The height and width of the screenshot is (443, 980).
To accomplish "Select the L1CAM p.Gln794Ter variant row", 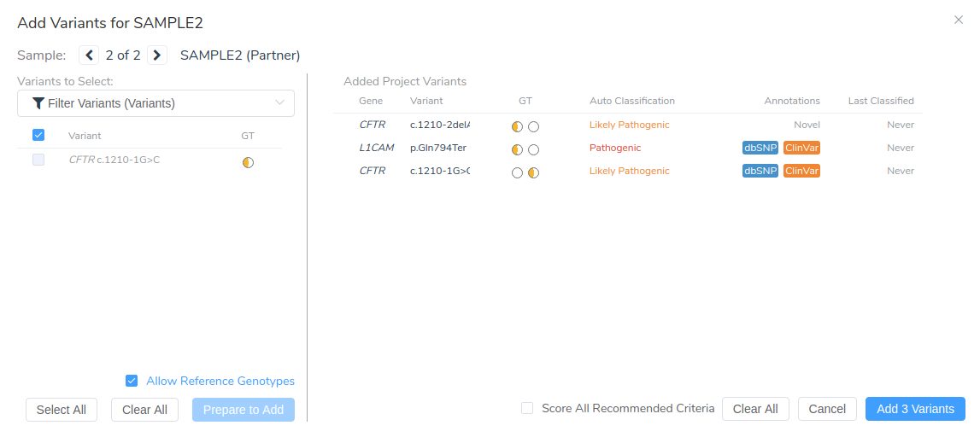I will [x=438, y=148].
